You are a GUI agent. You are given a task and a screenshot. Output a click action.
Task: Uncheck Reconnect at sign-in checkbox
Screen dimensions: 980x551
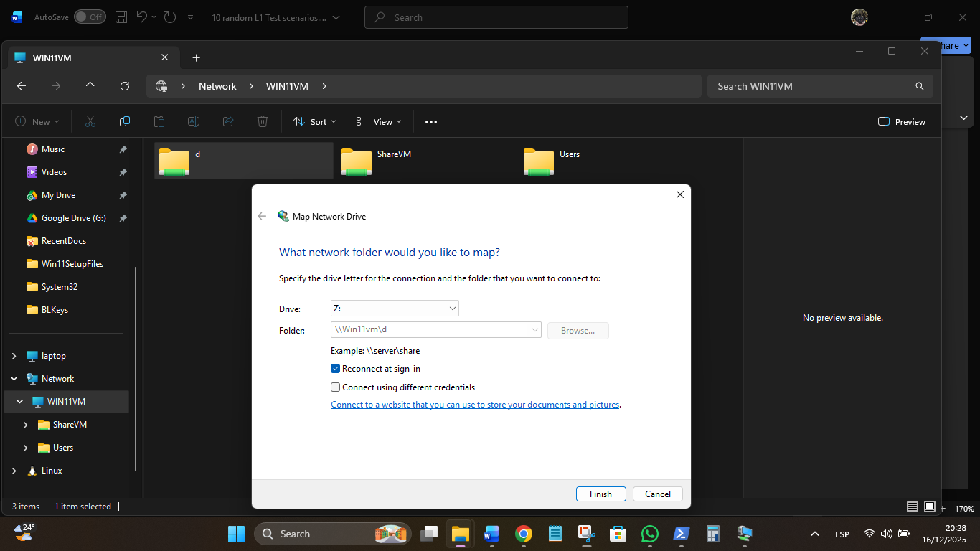coord(335,369)
